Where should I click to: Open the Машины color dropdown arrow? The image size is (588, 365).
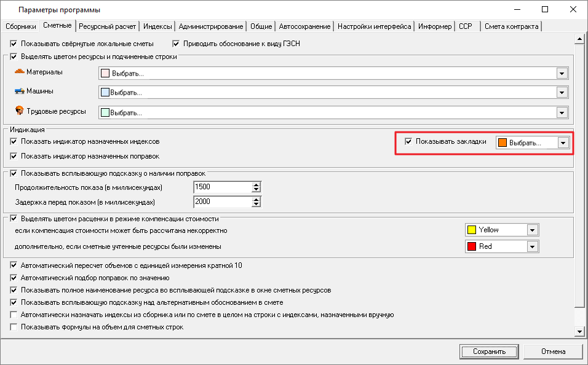pyautogui.click(x=561, y=93)
